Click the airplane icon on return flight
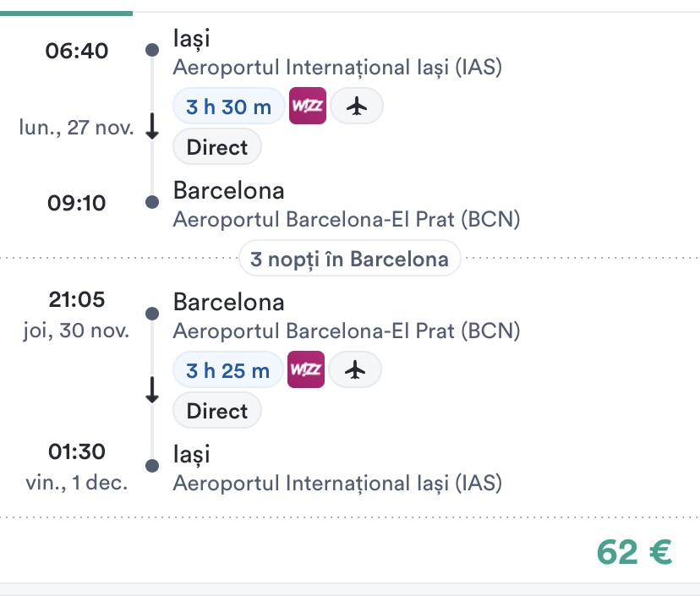700x596 pixels. point(355,370)
